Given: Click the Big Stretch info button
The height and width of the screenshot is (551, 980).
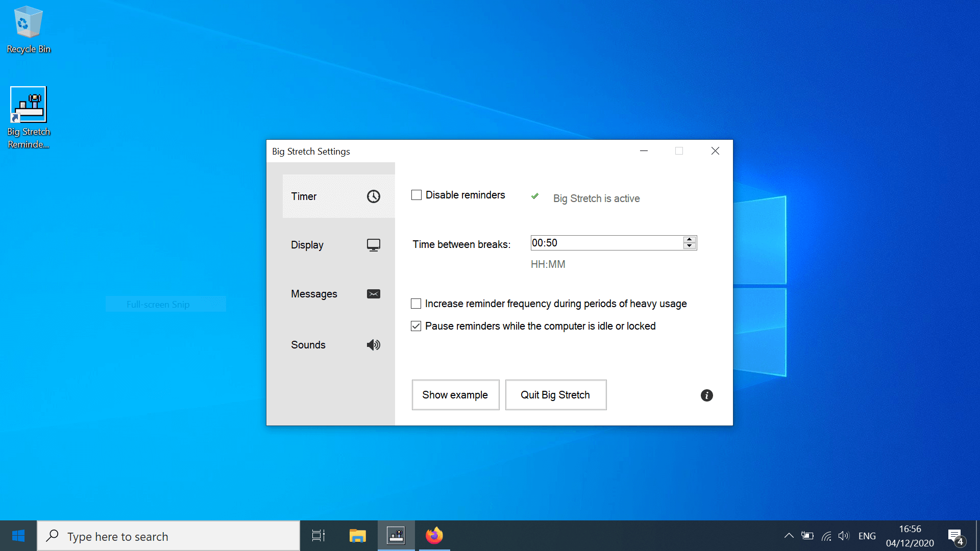Looking at the screenshot, I should (x=706, y=395).
